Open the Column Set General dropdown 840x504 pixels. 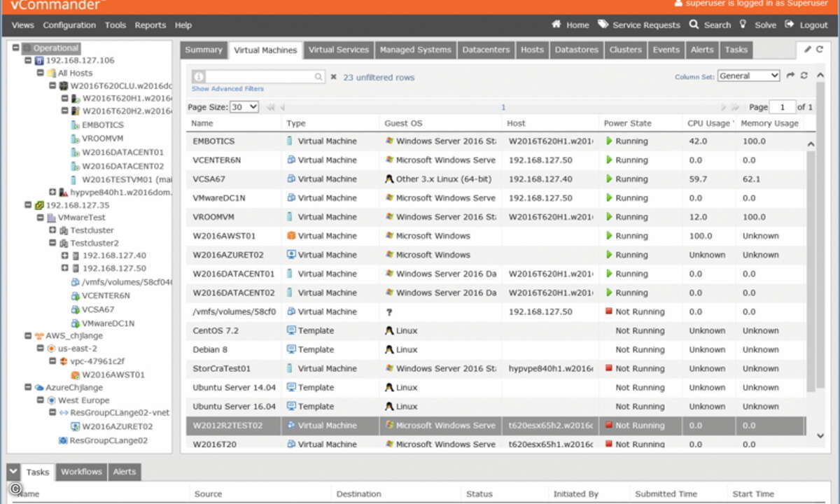pos(748,76)
